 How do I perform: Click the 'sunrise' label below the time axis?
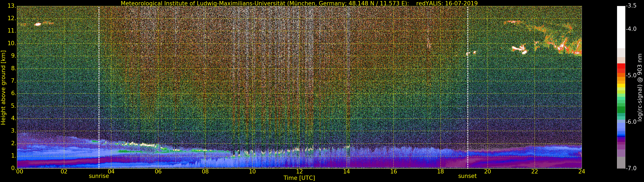(99, 176)
